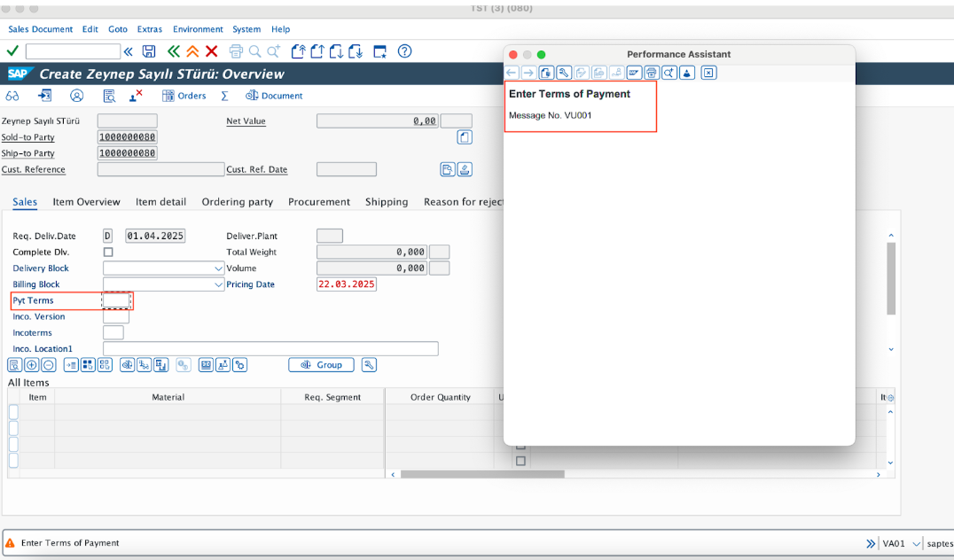
Task: Open the Goto menu
Action: point(118,29)
